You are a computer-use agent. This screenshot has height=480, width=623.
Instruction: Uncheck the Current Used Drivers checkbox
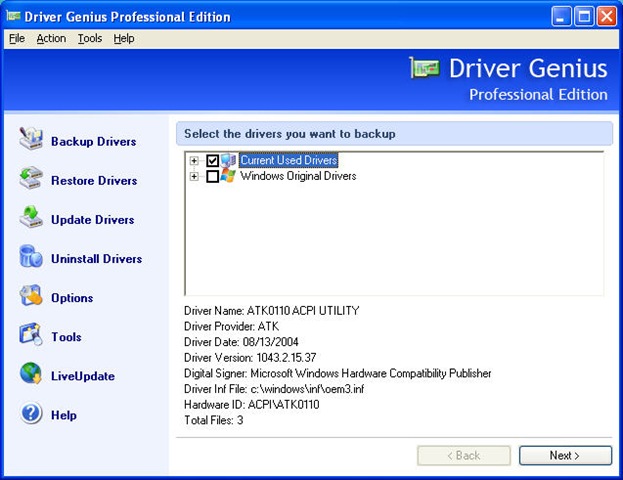(x=212, y=161)
